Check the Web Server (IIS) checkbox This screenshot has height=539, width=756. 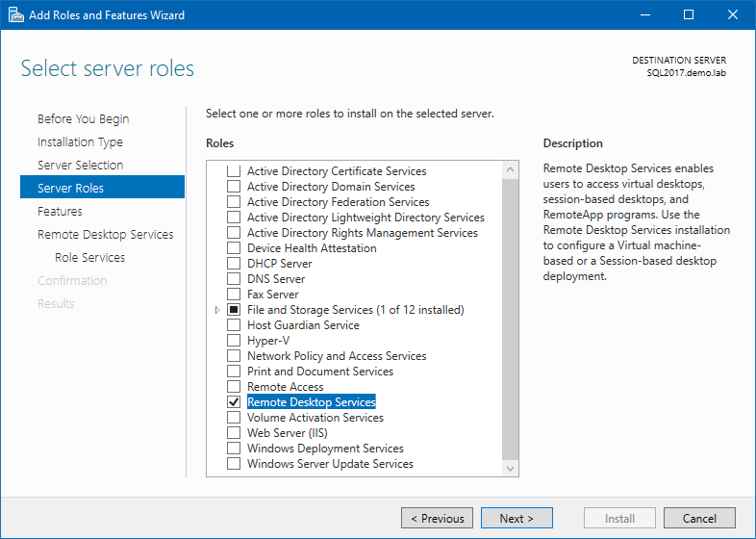(x=234, y=433)
